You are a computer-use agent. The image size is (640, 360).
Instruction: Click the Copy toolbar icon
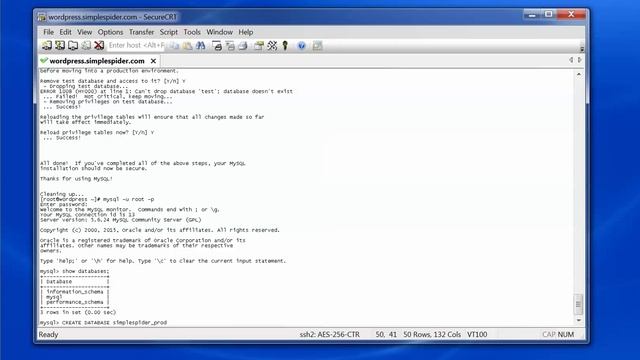(174, 46)
